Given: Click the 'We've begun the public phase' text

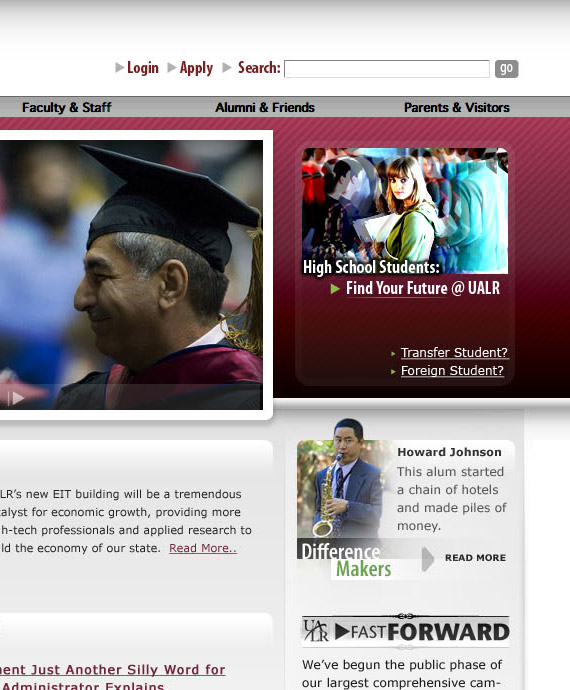Looking at the screenshot, I should click(402, 664).
